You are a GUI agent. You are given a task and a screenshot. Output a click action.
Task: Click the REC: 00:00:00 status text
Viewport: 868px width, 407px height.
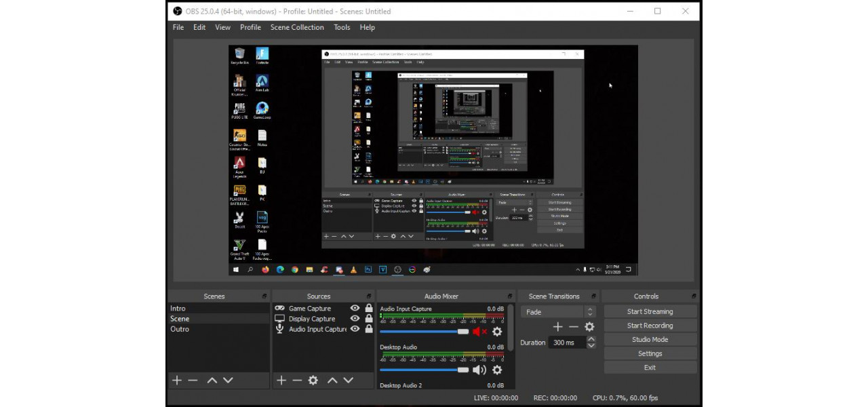[555, 398]
